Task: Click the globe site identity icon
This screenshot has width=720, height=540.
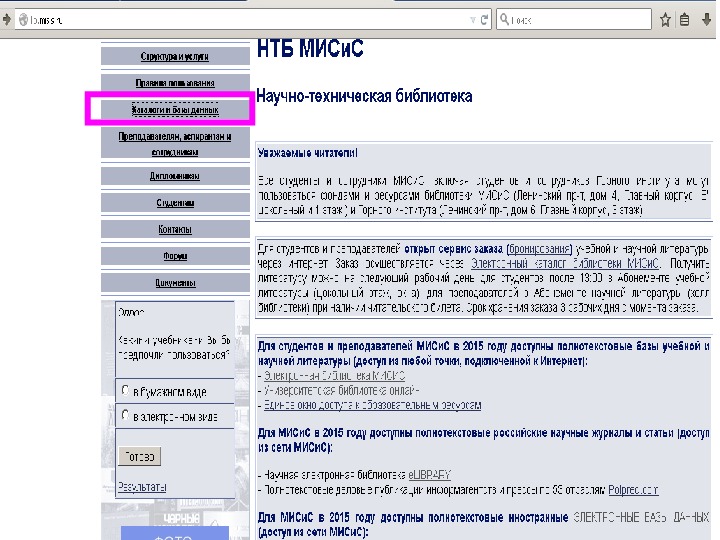Action: point(23,20)
